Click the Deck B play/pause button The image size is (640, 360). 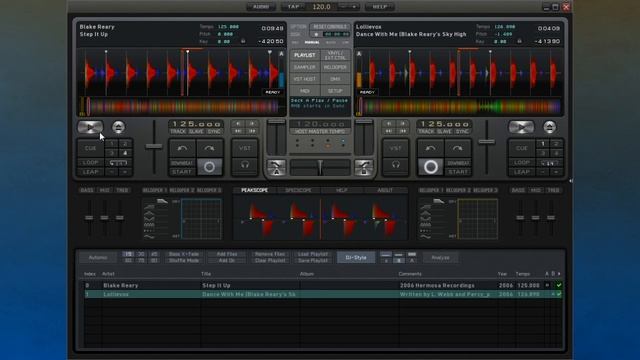(521, 127)
